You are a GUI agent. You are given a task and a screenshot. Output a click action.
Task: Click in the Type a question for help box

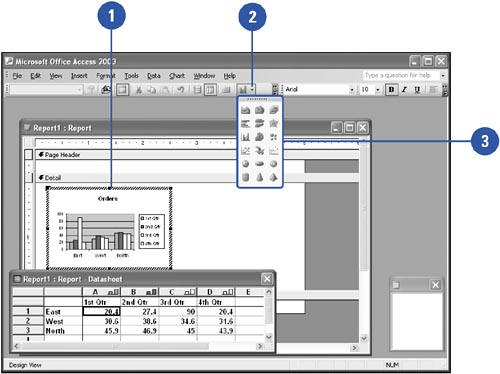coord(401,75)
